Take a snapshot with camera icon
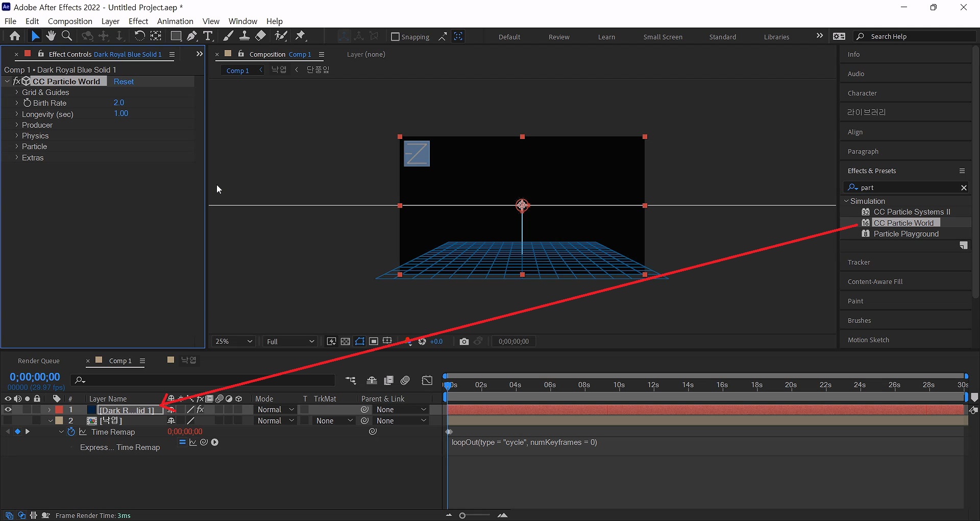Screen dimensions: 980x521 pos(464,341)
